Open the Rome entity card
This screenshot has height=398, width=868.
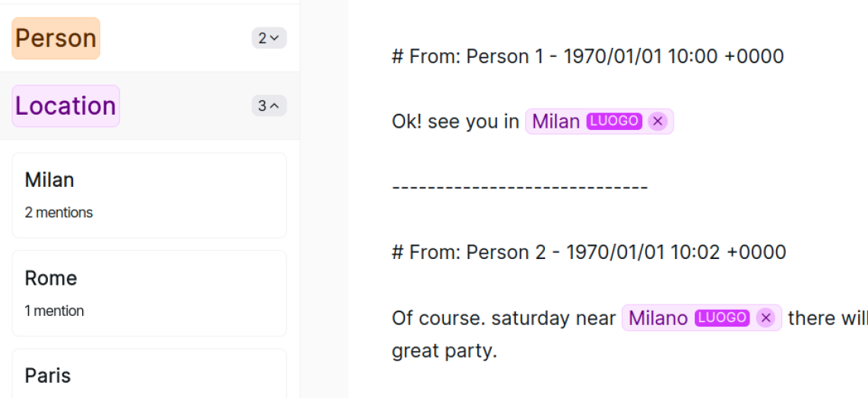(149, 293)
